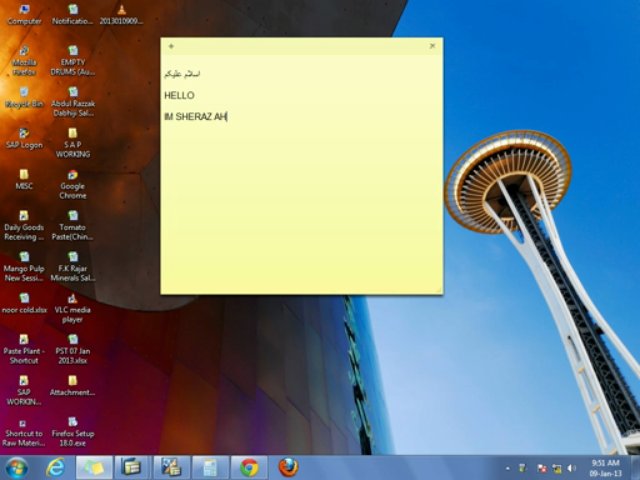
Task: Select the Recycle Bin desktop icon
Action: click(x=24, y=96)
